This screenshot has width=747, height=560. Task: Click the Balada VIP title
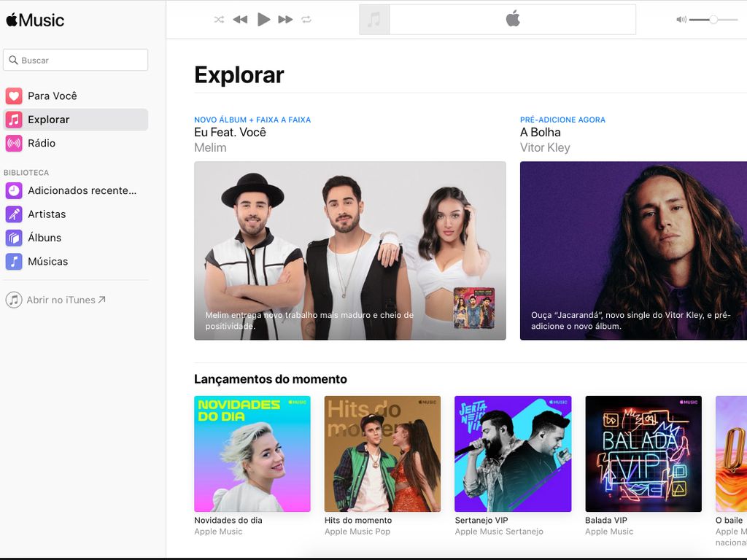point(606,520)
